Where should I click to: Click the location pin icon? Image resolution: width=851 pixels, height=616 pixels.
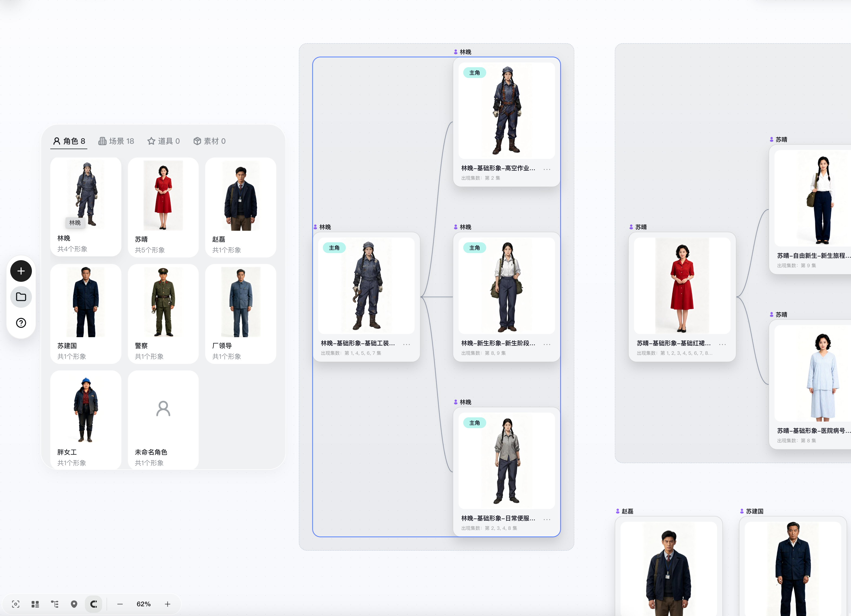(74, 604)
